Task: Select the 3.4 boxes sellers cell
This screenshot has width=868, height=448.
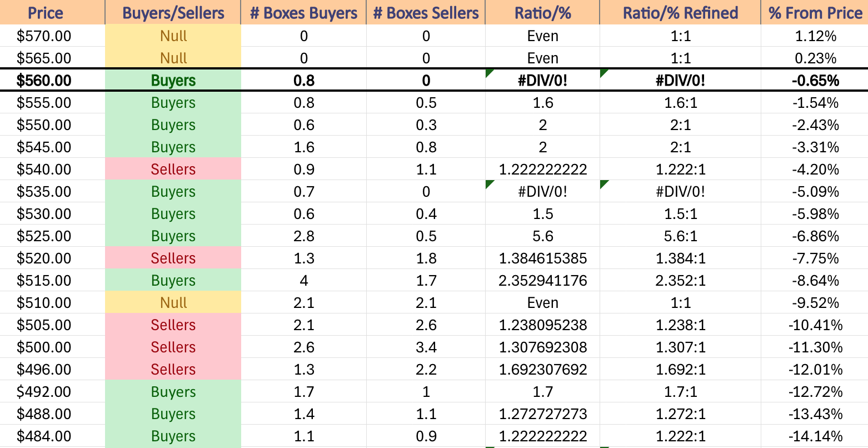Action: 426,347
